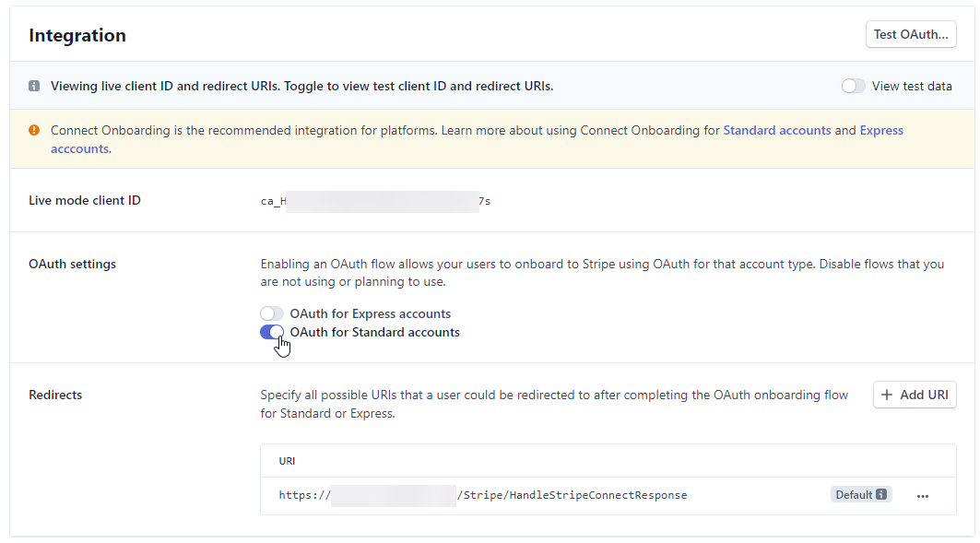Click the orange warning icon for Connect Onboarding
Screen dimensions: 980x543
point(34,130)
